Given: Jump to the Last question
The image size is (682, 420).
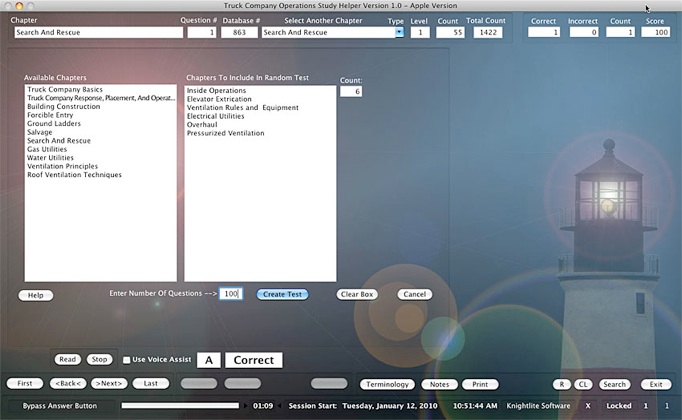Looking at the screenshot, I should 150,383.
